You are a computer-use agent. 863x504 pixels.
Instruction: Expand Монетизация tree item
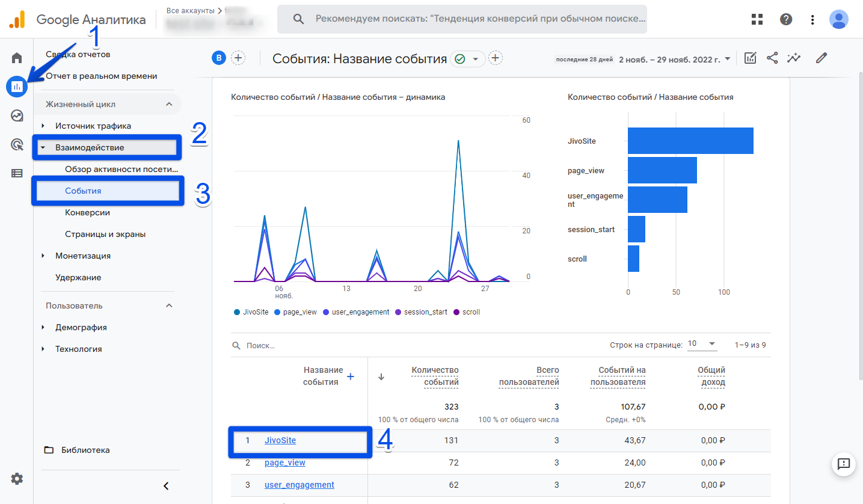[43, 256]
